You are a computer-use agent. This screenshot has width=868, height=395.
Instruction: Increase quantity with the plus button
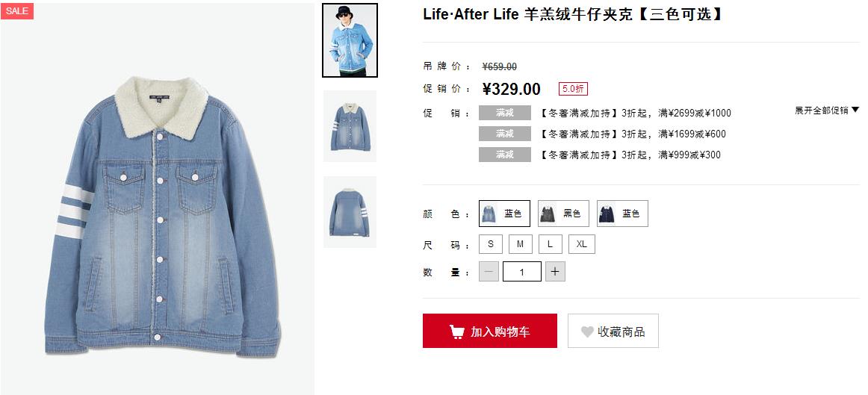[x=555, y=272]
